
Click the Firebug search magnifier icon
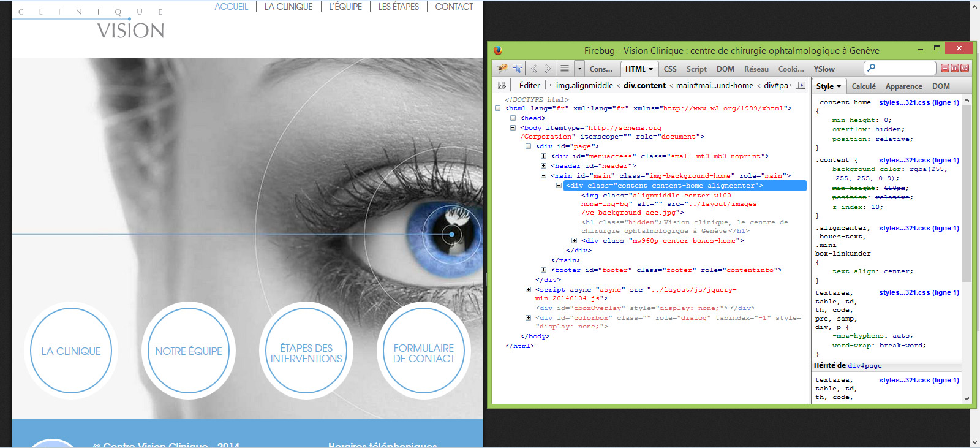(872, 68)
